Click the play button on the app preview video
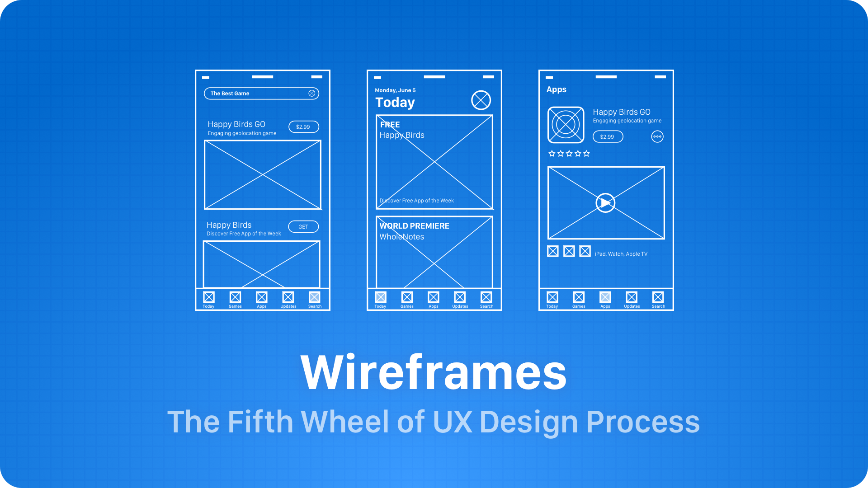Screen dimensions: 868x488 pos(605,202)
